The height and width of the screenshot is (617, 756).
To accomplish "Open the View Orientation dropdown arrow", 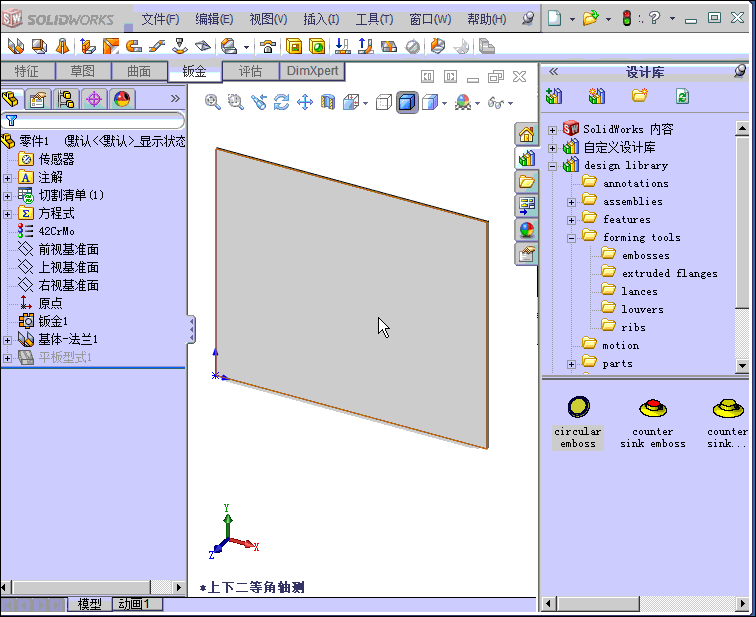I will coord(365,103).
